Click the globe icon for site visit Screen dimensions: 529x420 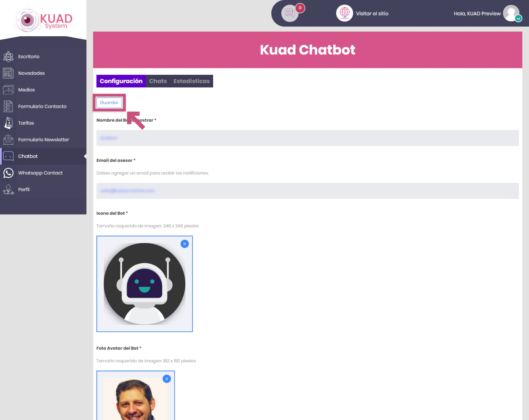click(x=344, y=13)
